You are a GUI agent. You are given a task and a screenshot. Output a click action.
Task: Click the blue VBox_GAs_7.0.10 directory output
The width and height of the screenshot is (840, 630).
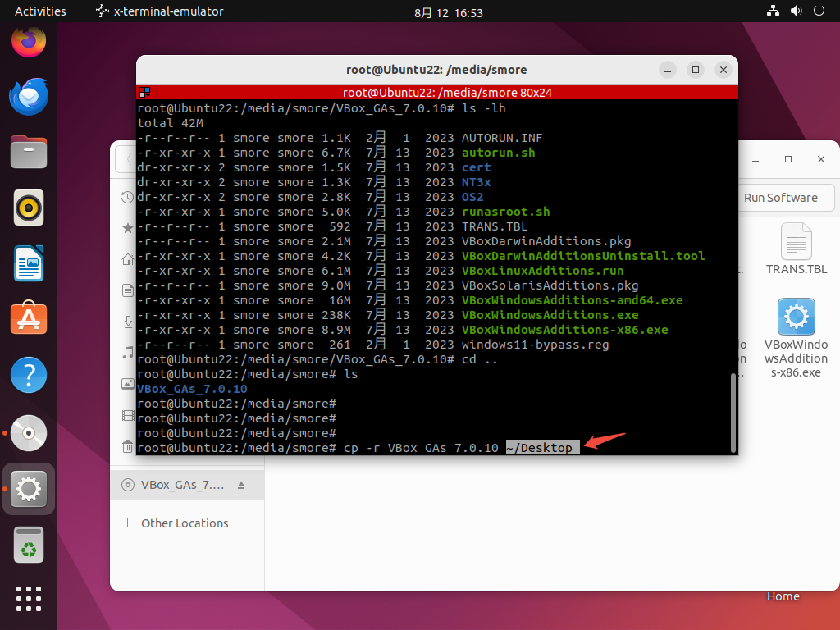pyautogui.click(x=192, y=388)
